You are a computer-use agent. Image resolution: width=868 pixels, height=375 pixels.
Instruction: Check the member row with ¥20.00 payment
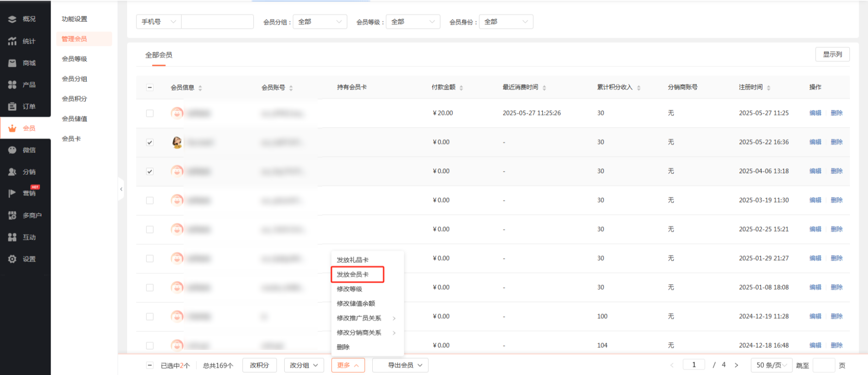150,113
